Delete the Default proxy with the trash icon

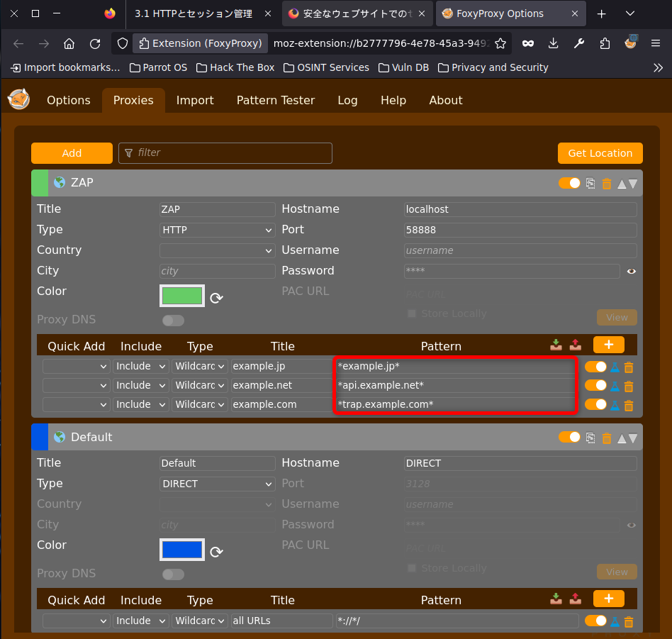607,438
